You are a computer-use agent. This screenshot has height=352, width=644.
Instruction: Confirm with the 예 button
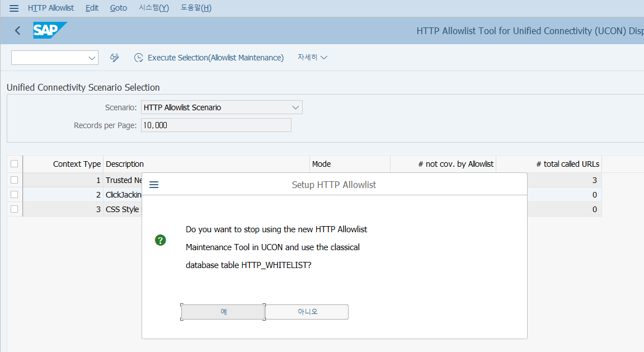tap(223, 312)
